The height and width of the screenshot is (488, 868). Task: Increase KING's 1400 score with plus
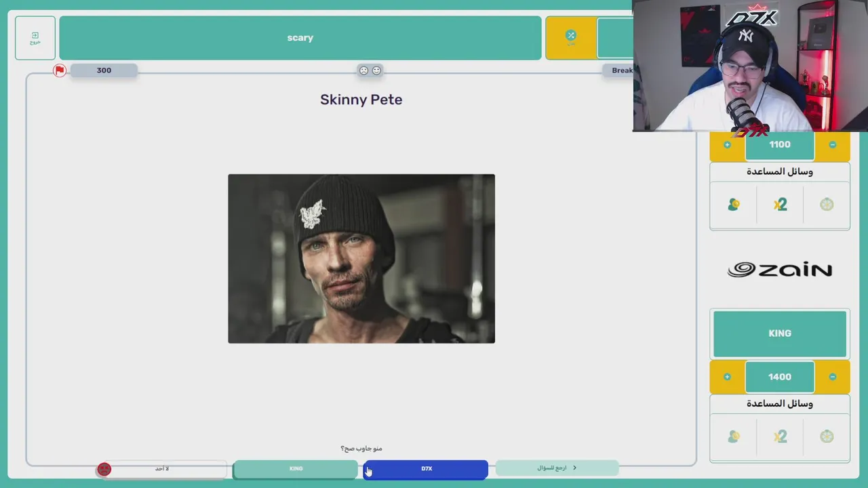click(727, 377)
